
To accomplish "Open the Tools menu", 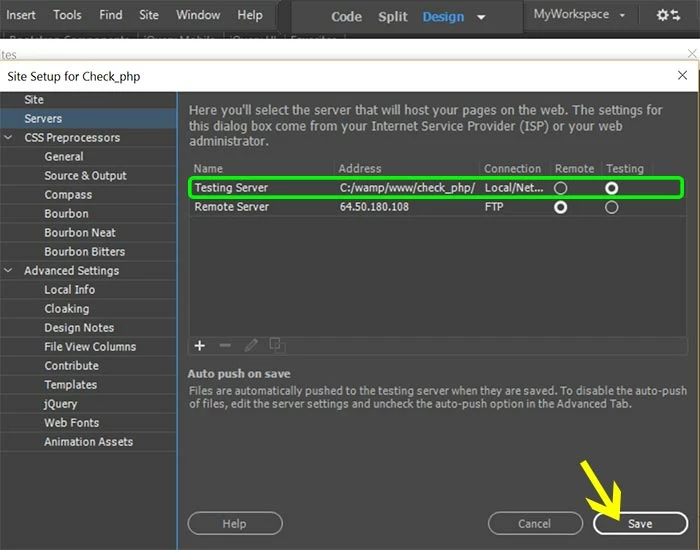I will [x=67, y=15].
